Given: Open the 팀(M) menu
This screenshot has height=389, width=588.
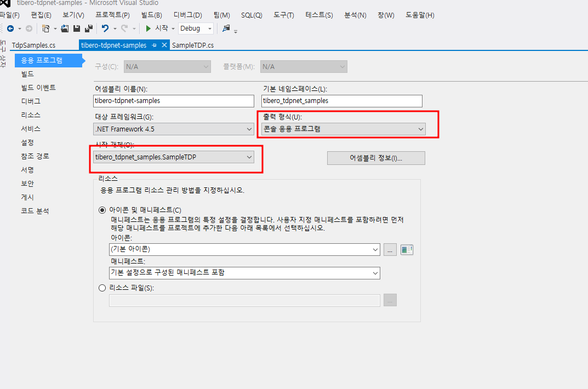Looking at the screenshot, I should (x=221, y=15).
